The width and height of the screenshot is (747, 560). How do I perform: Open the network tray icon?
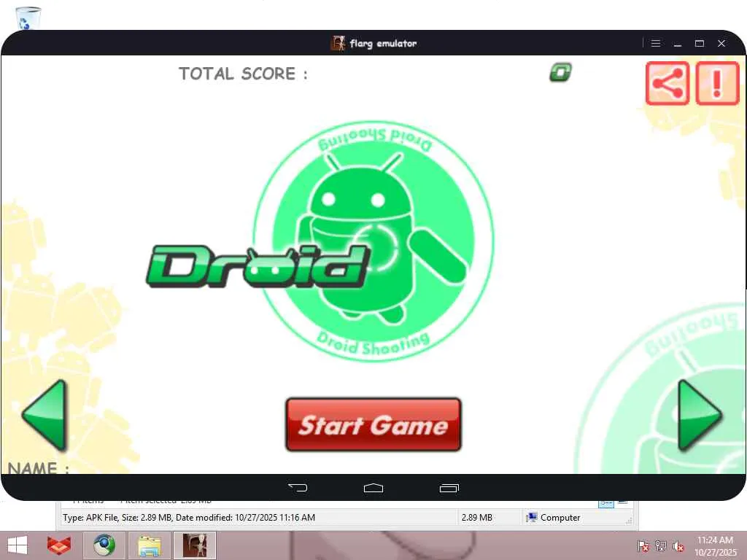point(661,545)
